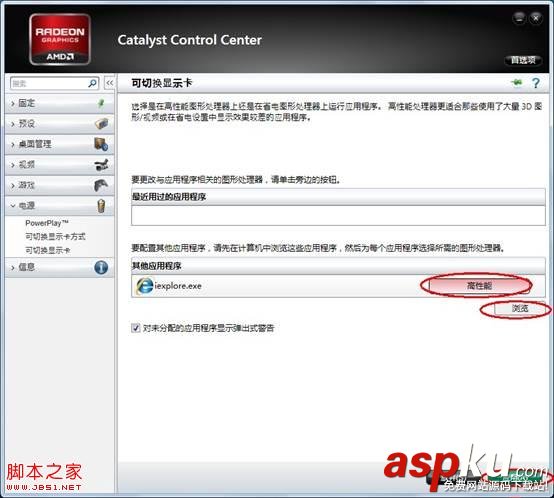Open the PowerPlay™ page
This screenshot has width=554, height=498.
tap(47, 223)
